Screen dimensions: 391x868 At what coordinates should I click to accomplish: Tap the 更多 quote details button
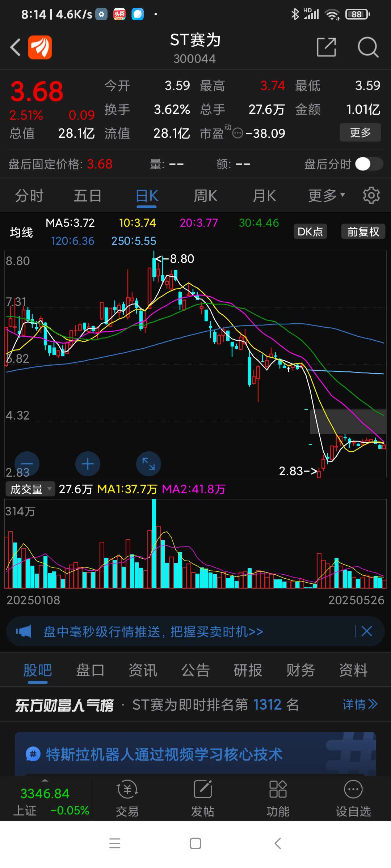[360, 132]
